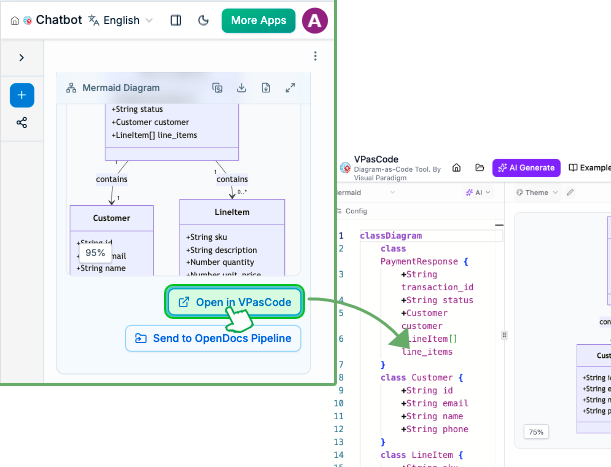The image size is (611, 467).
Task: Click the 75% zoom indicator in VPasCode
Action: 536,432
